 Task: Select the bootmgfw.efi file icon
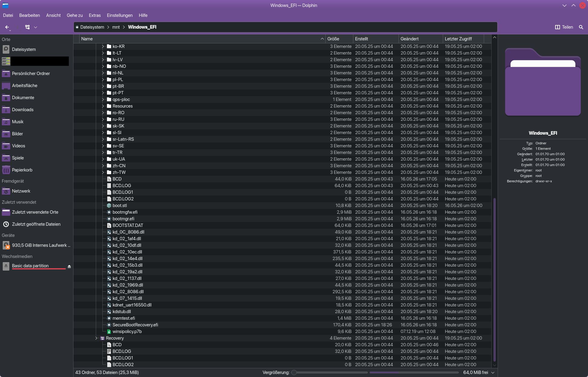tap(109, 212)
